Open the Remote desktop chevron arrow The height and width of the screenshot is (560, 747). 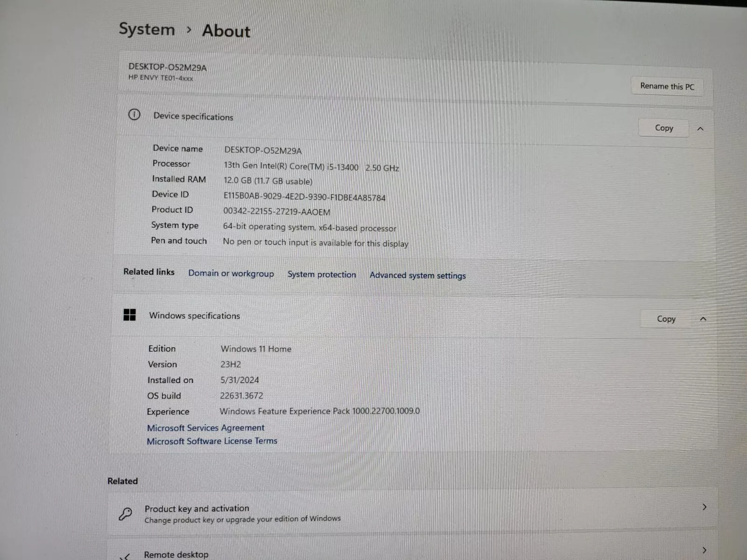click(x=704, y=551)
